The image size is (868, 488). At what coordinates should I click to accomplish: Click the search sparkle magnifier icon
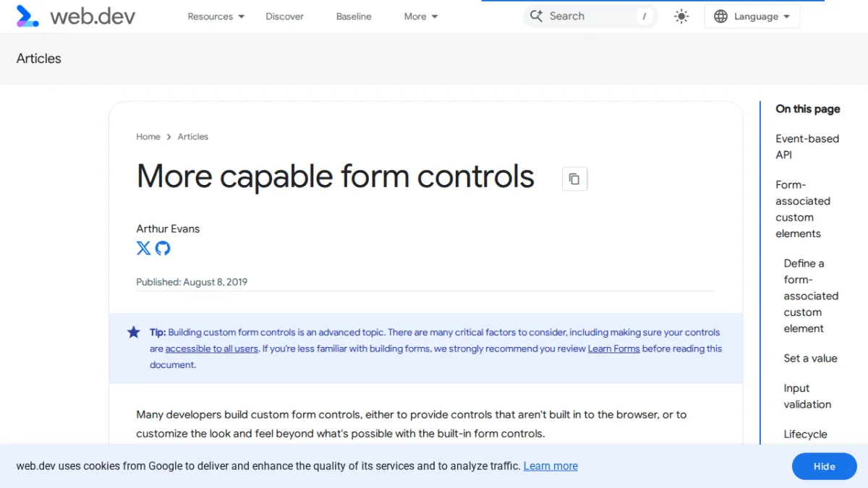(x=536, y=16)
